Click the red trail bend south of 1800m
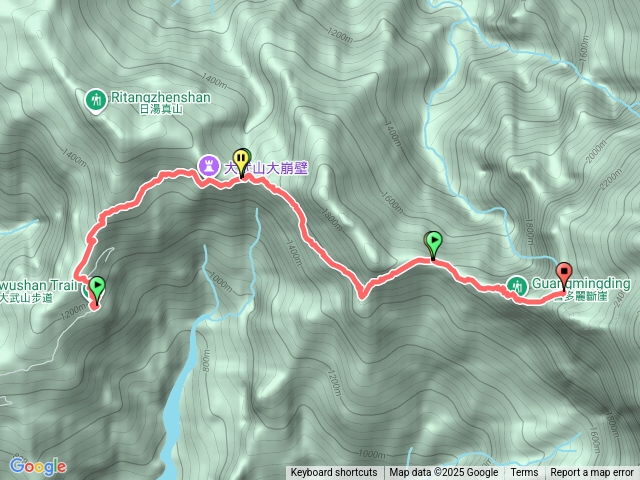The height and width of the screenshot is (480, 640). point(362,294)
